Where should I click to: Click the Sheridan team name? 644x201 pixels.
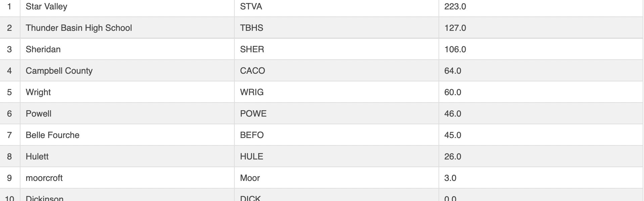(43, 49)
